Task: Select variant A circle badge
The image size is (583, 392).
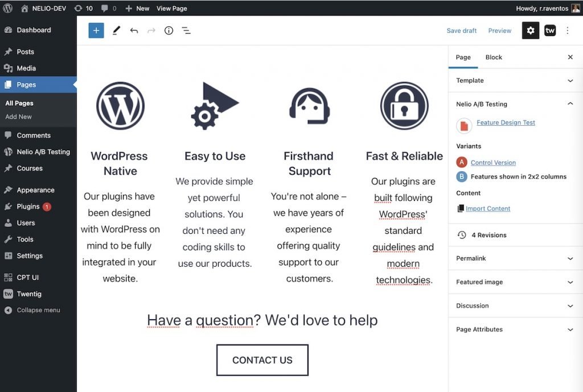Action: click(461, 162)
